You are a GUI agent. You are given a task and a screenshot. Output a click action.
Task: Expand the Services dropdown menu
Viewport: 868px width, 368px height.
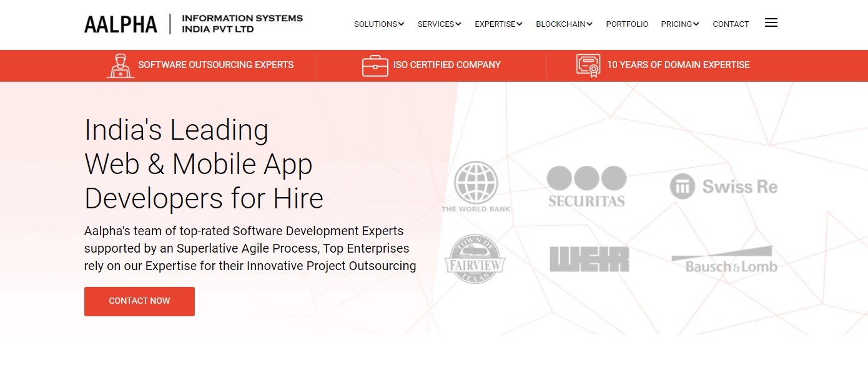tap(439, 24)
